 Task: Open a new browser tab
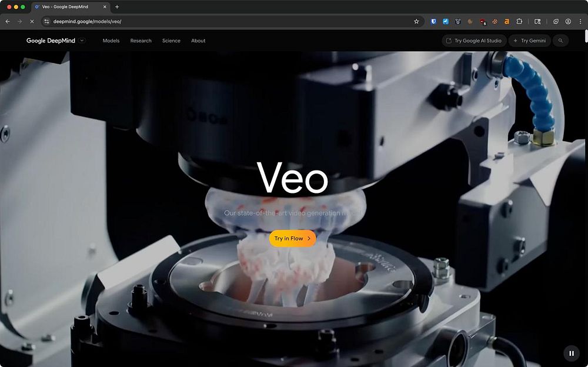pos(117,6)
